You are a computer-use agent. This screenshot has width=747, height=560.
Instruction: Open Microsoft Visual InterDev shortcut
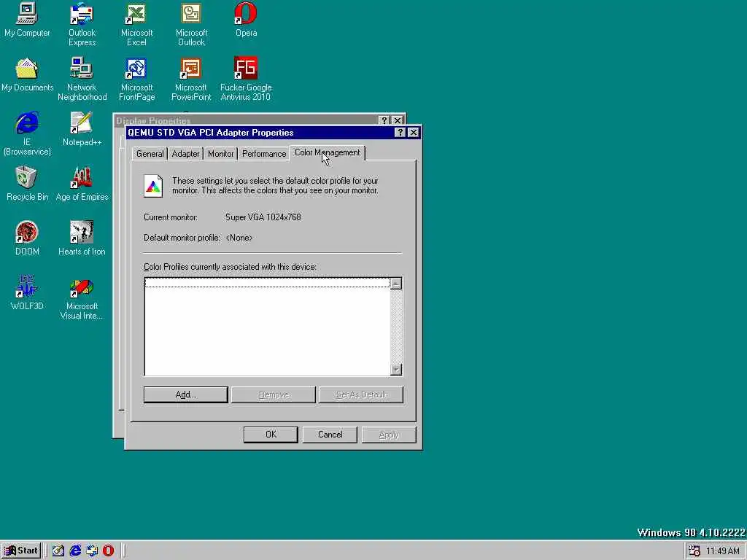(82, 298)
